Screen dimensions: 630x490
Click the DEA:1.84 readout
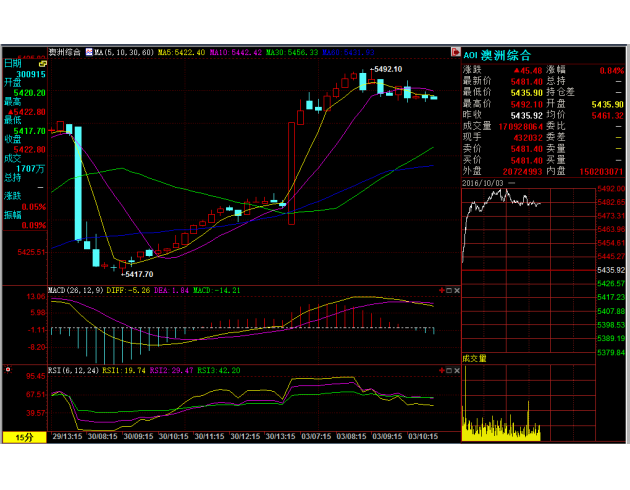coord(172,290)
